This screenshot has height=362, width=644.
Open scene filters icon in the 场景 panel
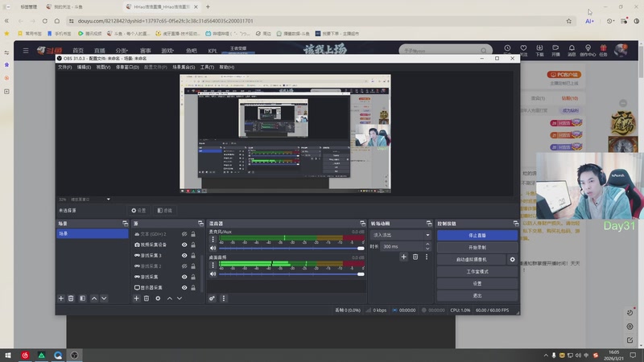point(83,298)
